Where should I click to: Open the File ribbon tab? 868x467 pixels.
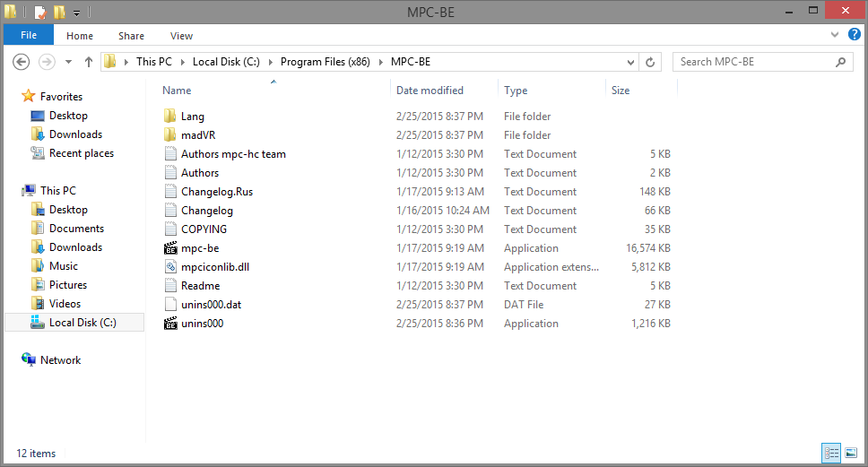click(29, 35)
